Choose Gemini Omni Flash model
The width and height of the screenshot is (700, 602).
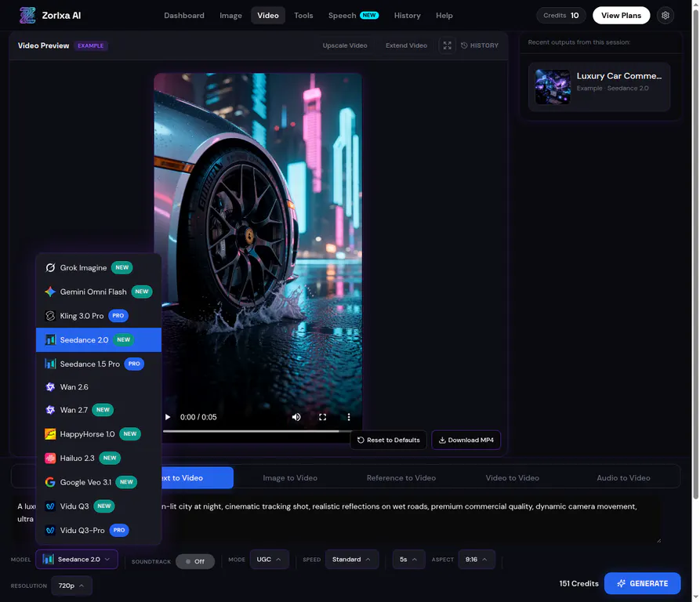(x=99, y=292)
